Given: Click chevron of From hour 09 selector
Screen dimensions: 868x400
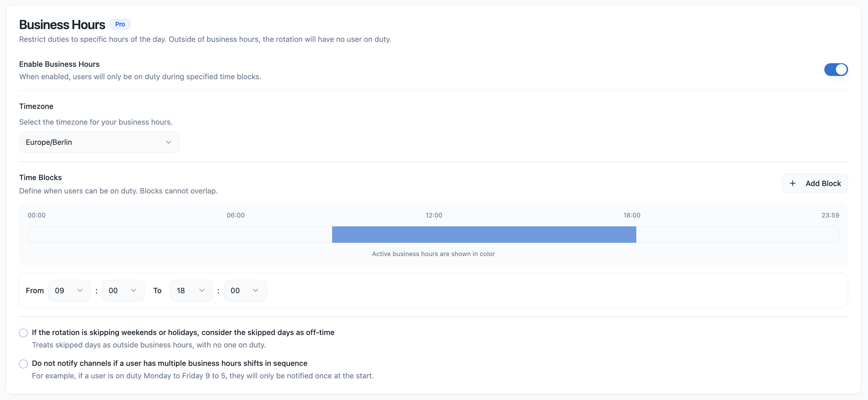Looking at the screenshot, I should click(x=80, y=290).
